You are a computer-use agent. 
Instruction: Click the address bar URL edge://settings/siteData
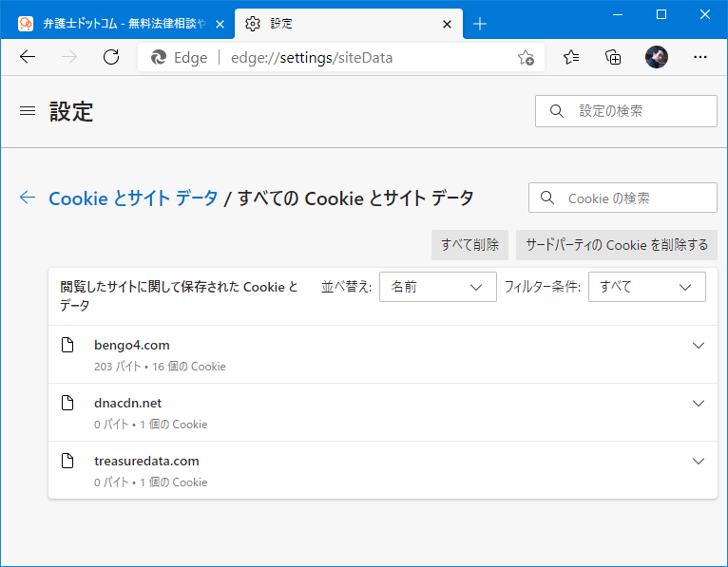[312, 58]
